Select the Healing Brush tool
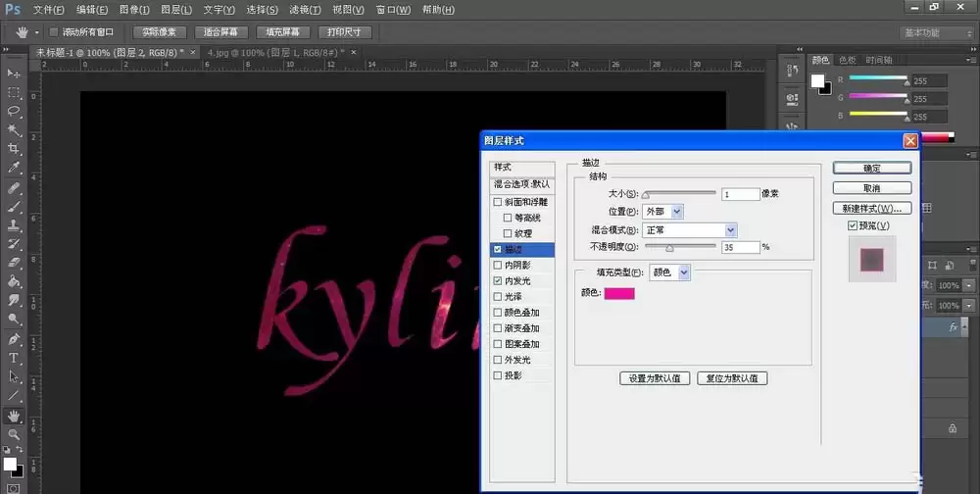 pos(14,188)
